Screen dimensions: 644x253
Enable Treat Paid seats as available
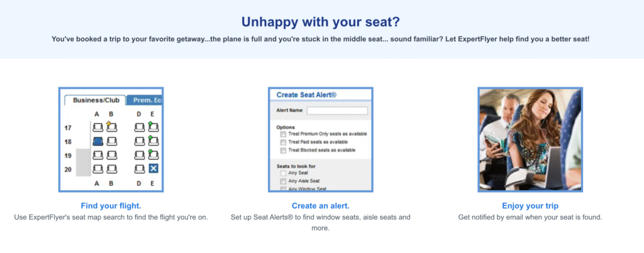tap(283, 143)
